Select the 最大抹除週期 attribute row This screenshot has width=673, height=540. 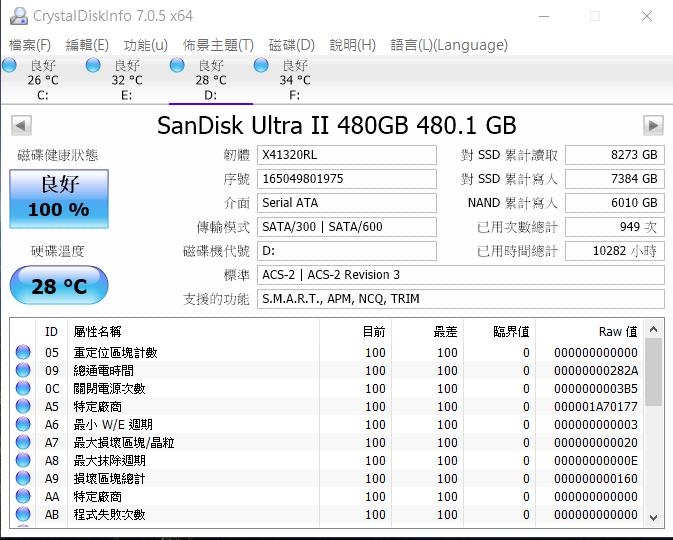pos(327,461)
